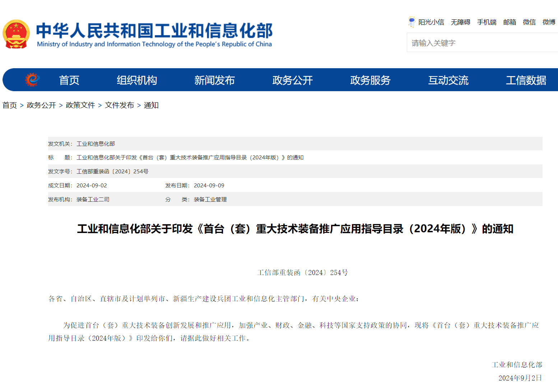558x392 pixels.
Task: Go to 政策文件 in the breadcrumb
Action: [x=80, y=105]
